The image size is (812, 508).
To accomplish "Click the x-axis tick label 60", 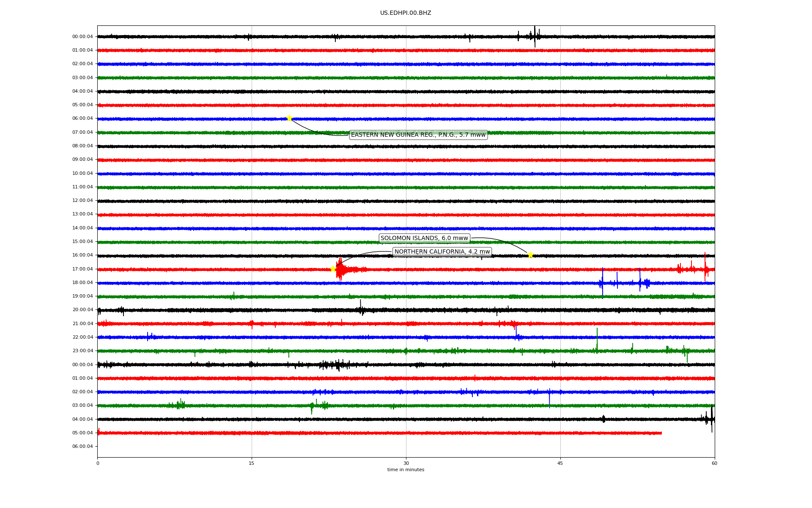I will 714,463.
